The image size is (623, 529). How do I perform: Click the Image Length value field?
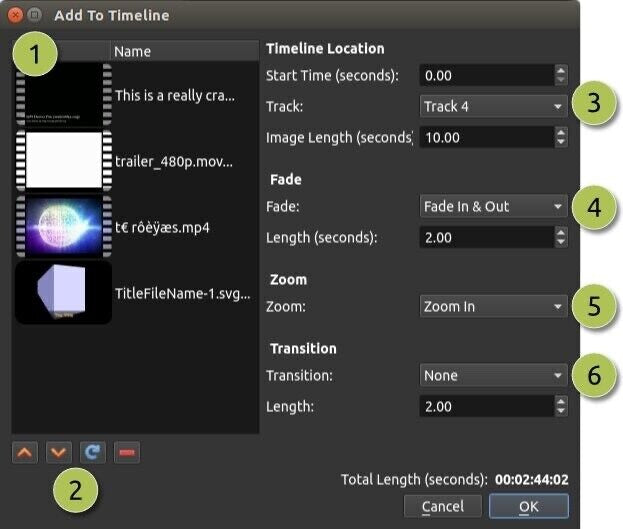(x=485, y=137)
